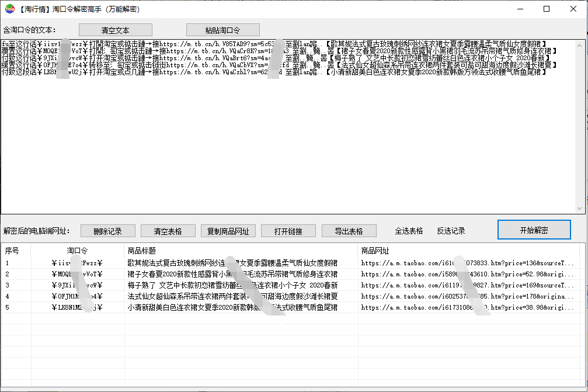Select the 商品标题 column header
588x392 pixels.
coord(241,251)
